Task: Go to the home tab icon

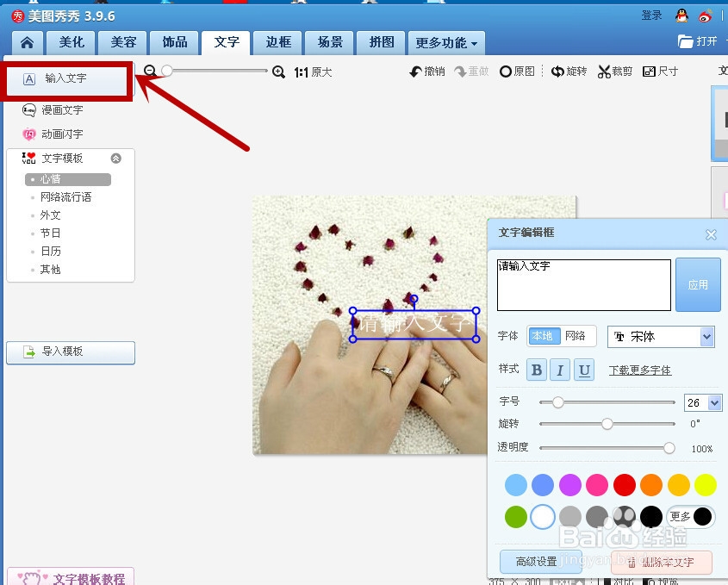Action: (x=27, y=43)
